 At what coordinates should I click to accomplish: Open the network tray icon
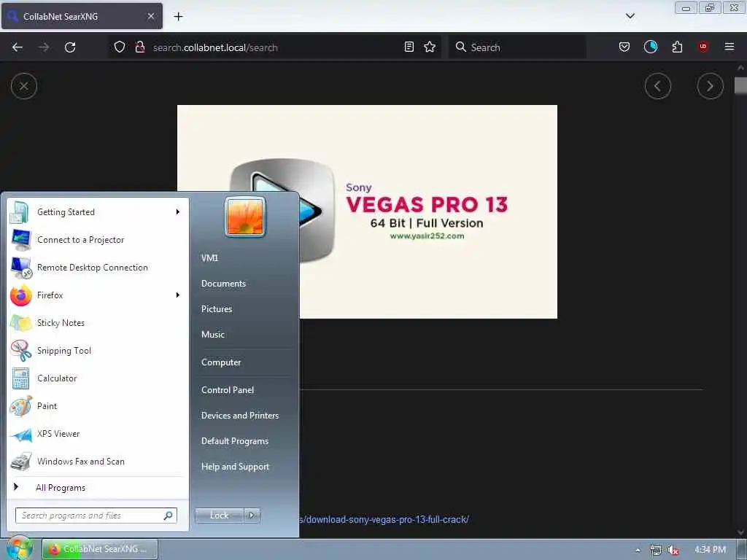click(x=656, y=550)
